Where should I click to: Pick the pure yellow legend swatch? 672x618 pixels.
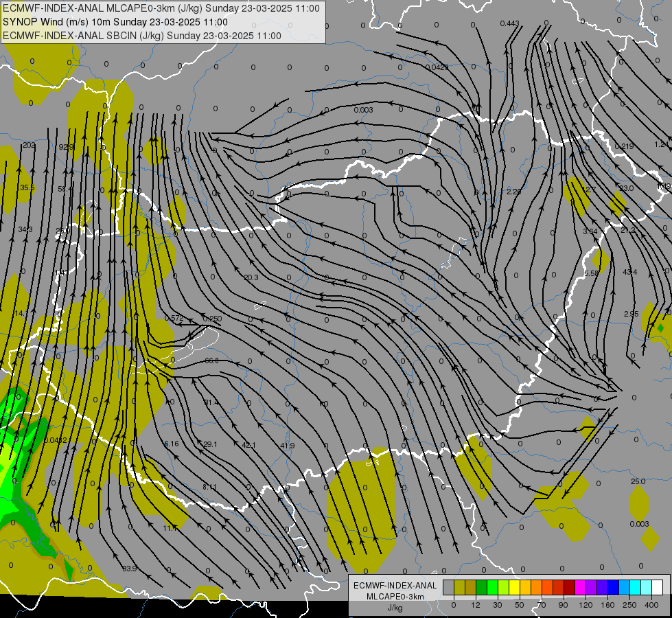(x=514, y=588)
